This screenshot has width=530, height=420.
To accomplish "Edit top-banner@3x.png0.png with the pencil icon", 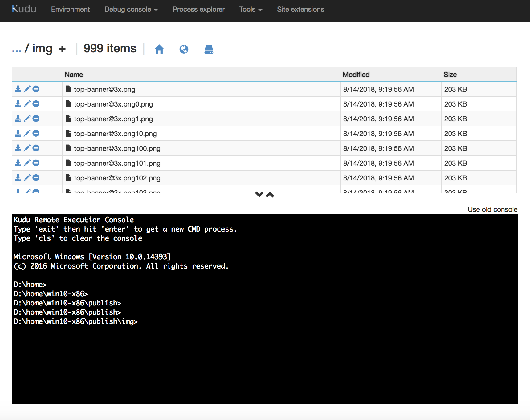I will coord(27,104).
